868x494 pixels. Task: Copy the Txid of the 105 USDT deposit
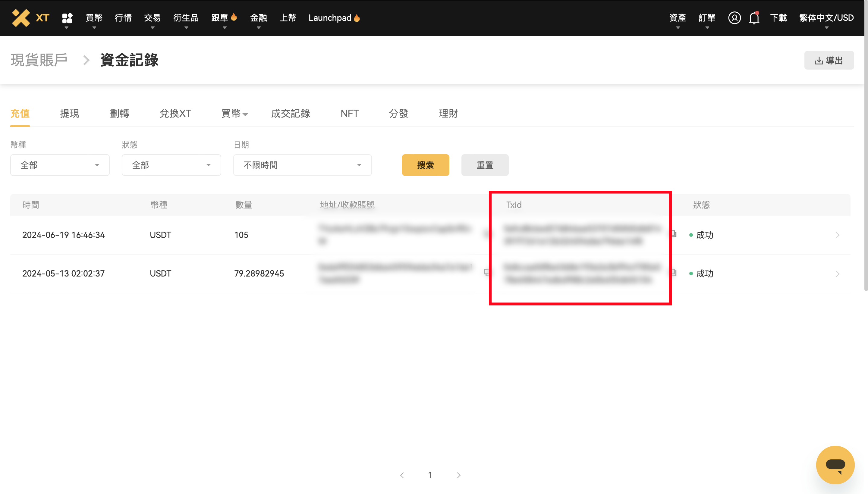pyautogui.click(x=674, y=234)
